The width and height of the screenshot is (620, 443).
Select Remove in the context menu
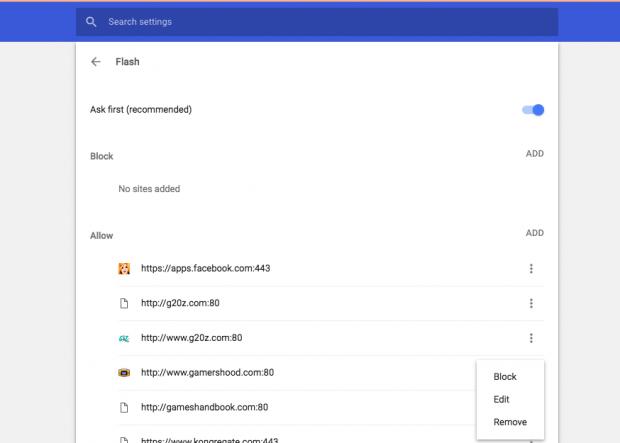(x=510, y=422)
